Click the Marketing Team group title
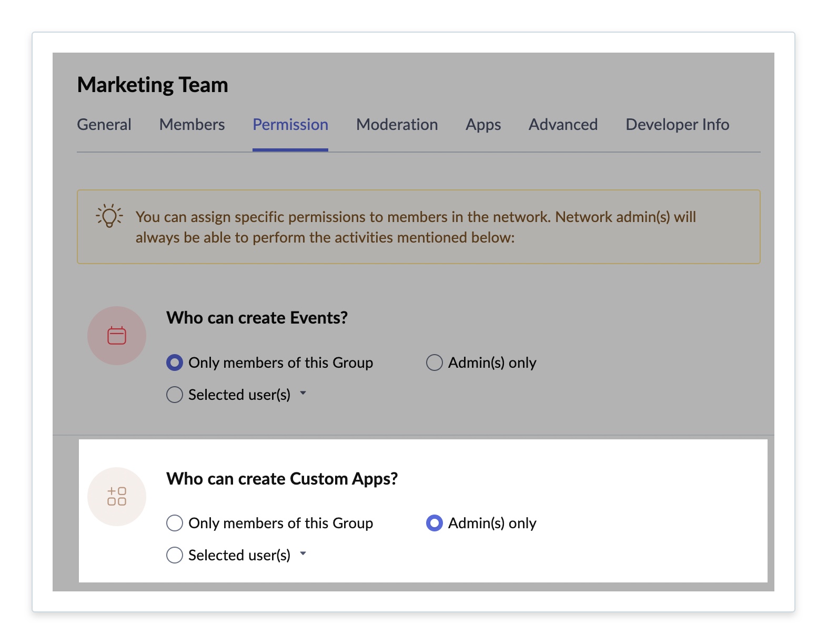827x644 pixels. [153, 85]
